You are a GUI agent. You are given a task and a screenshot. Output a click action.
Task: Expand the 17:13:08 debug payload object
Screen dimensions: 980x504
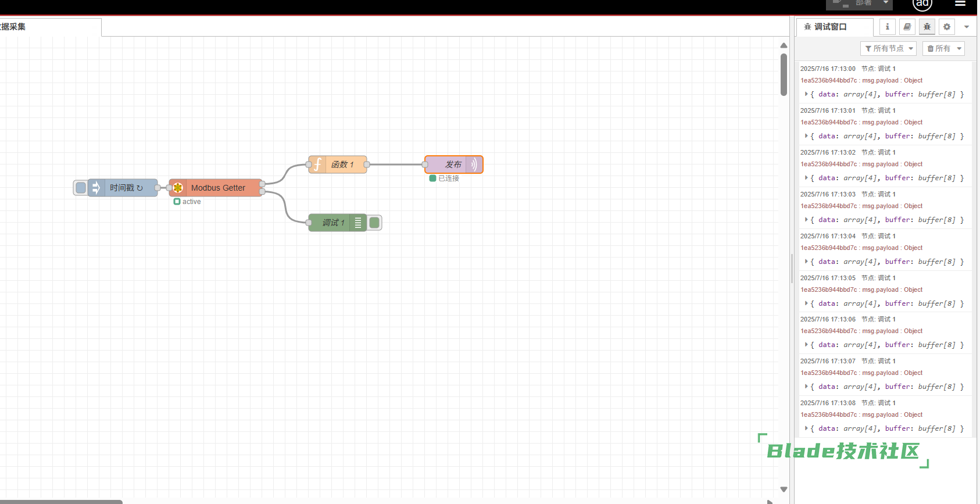pyautogui.click(x=806, y=428)
